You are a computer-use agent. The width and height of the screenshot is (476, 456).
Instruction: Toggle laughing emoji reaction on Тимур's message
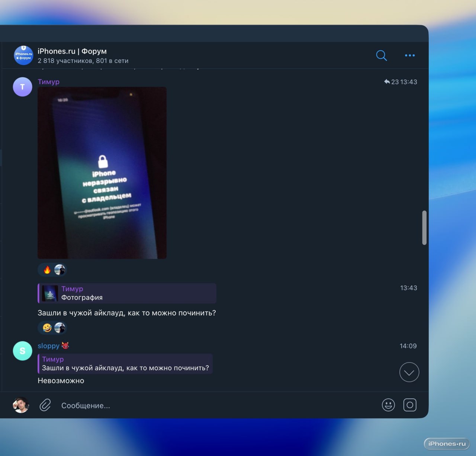pos(47,328)
